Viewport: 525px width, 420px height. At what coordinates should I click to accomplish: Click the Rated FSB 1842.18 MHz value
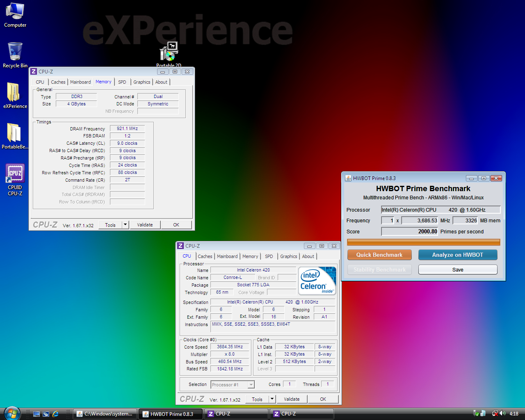pyautogui.click(x=230, y=369)
